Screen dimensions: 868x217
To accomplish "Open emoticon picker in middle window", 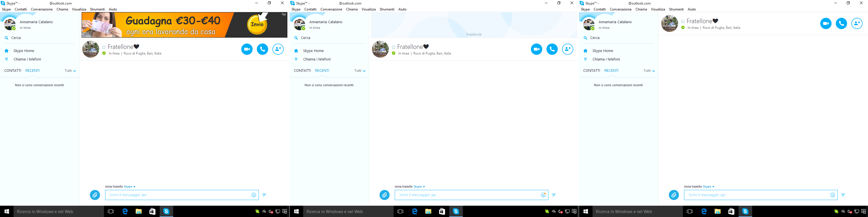I will [x=543, y=195].
